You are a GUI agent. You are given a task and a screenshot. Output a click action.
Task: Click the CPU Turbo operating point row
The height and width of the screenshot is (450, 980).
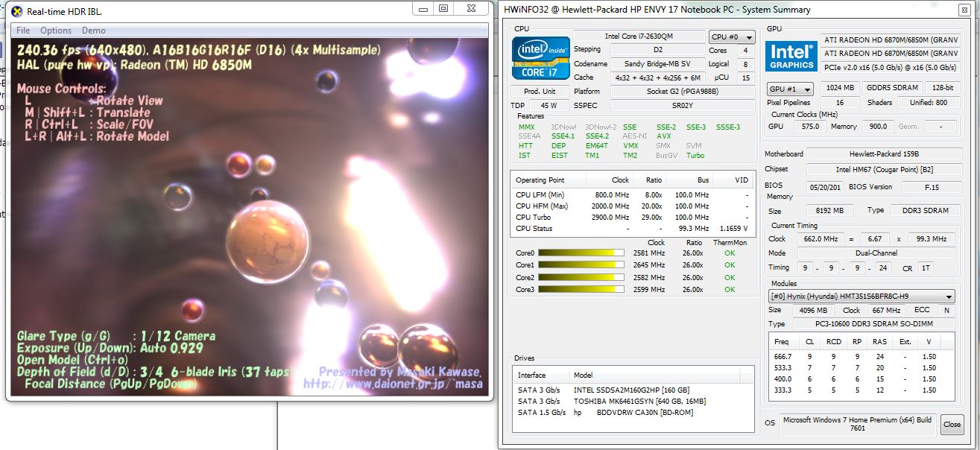633,218
